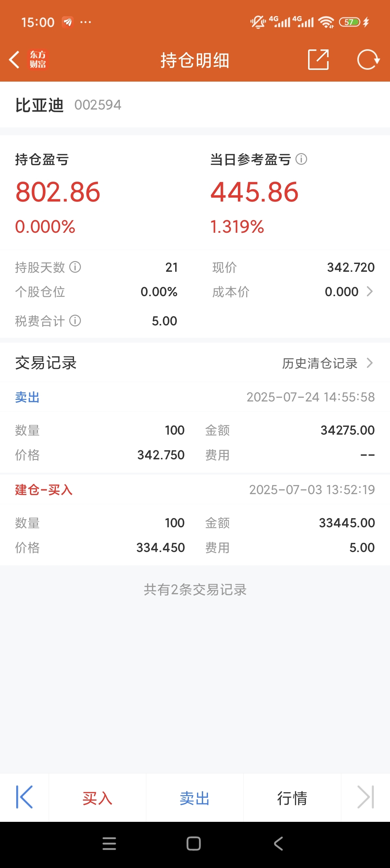Open the 历史清仓记录 link

319,363
